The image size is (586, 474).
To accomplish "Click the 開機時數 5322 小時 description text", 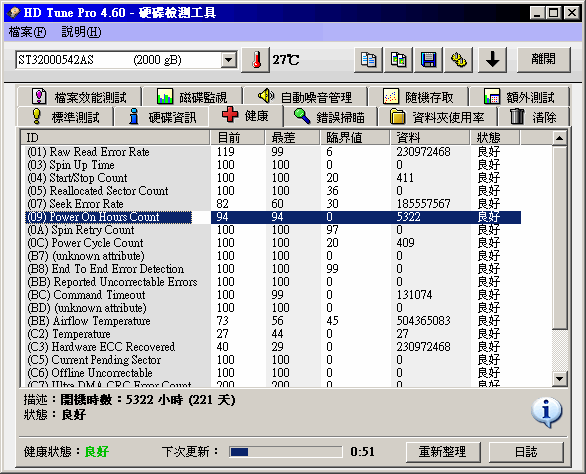I will [148, 400].
